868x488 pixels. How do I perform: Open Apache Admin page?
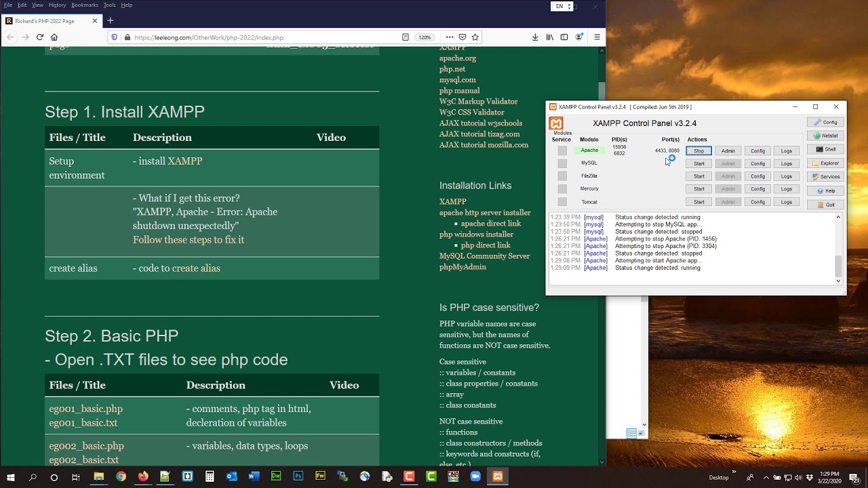point(728,150)
